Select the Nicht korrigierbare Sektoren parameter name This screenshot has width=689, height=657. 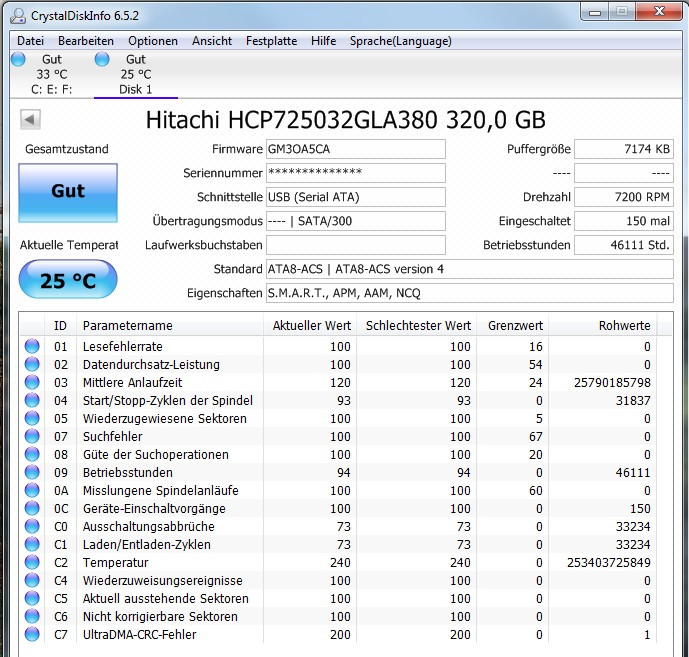[x=160, y=617]
